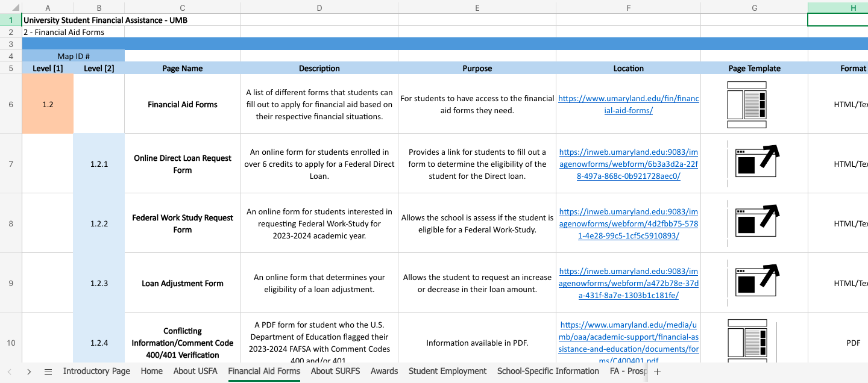Select the Financial Aid Forms sheet tab
Viewport: 868px width, 383px height.
coord(264,371)
